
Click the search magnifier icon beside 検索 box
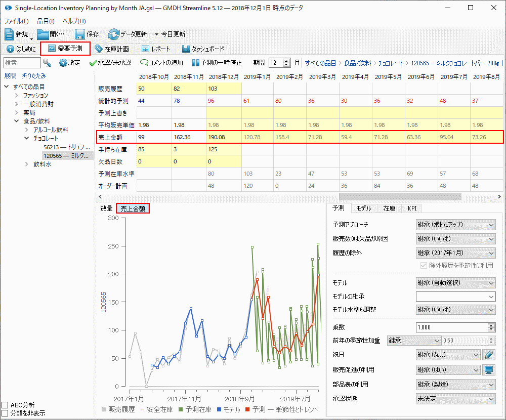(47, 63)
